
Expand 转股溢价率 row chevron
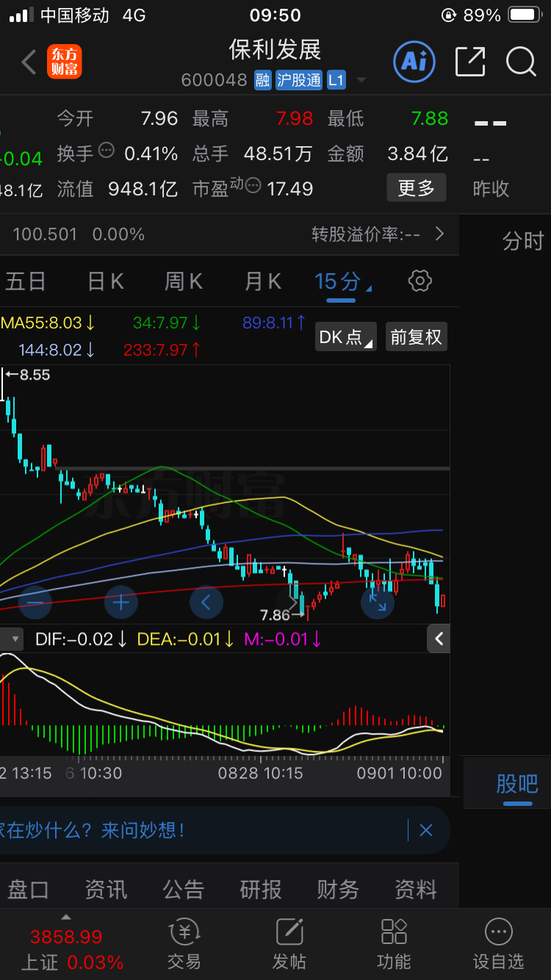(439, 234)
